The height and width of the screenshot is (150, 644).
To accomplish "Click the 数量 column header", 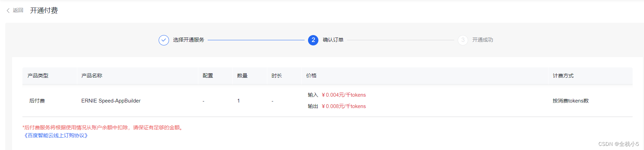I will (x=242, y=76).
